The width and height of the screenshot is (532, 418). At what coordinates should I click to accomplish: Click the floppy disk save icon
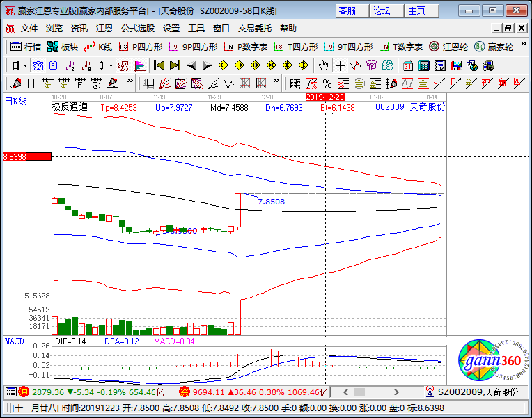pyautogui.click(x=456, y=65)
